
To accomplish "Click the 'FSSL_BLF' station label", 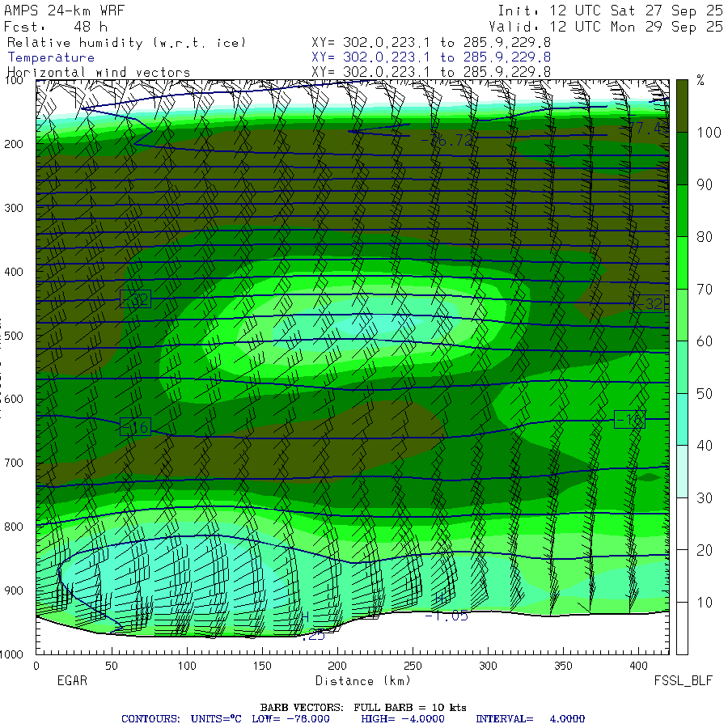I will (x=683, y=680).
